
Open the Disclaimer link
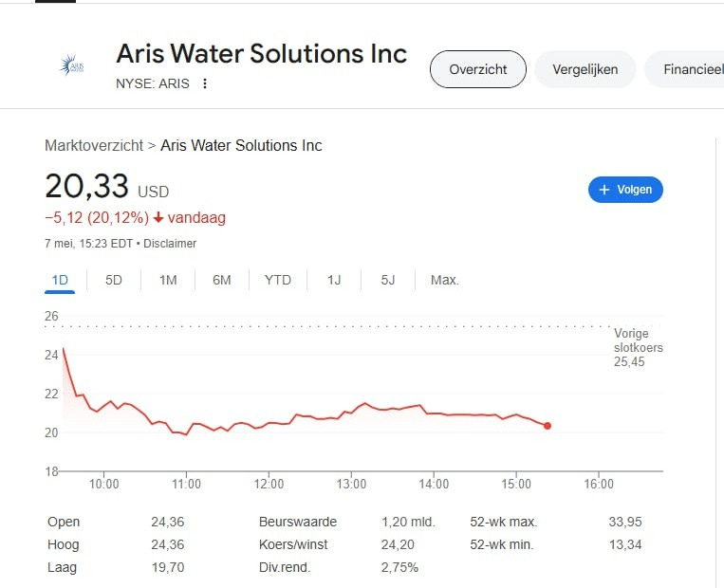[x=170, y=243]
